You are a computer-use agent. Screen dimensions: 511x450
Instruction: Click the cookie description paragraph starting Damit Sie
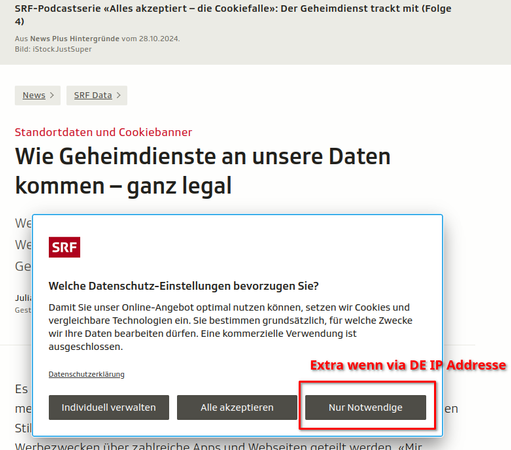[x=230, y=327]
